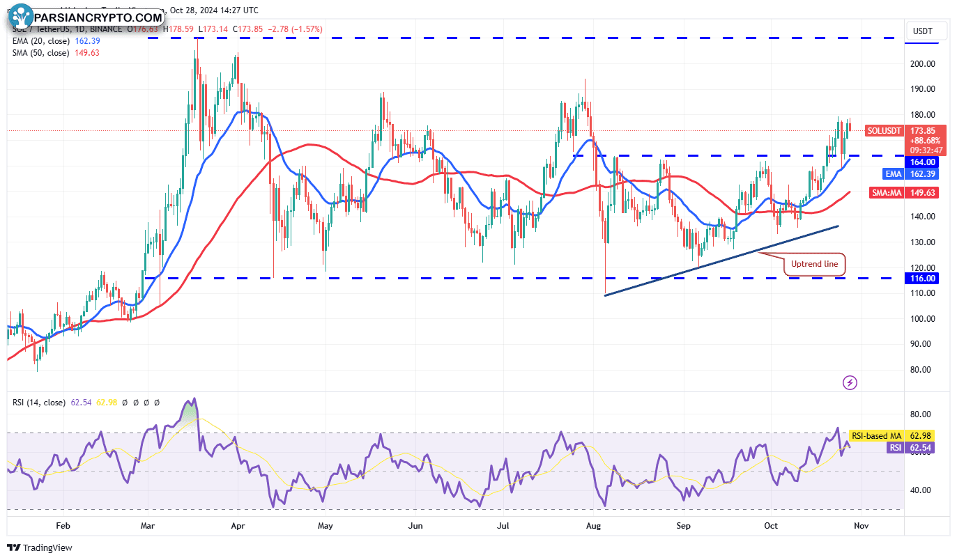The height and width of the screenshot is (560, 957).
Task: Click the purple RSI axis label
Action: (x=896, y=448)
